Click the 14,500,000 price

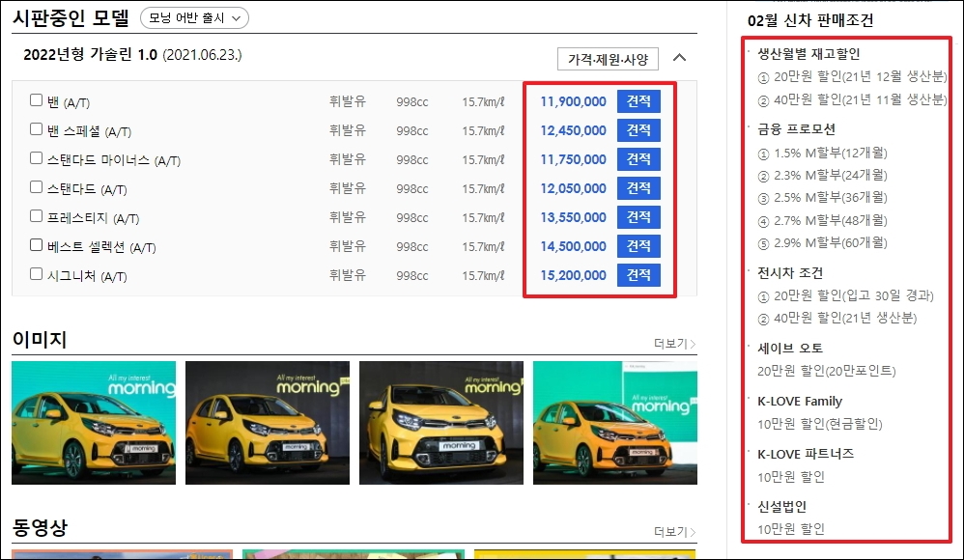pos(573,246)
